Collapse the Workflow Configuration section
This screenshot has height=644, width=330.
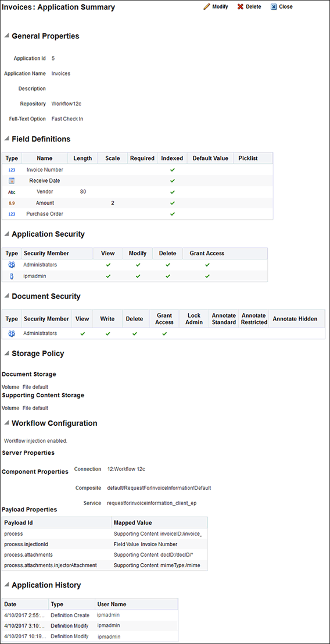pyautogui.click(x=6, y=424)
